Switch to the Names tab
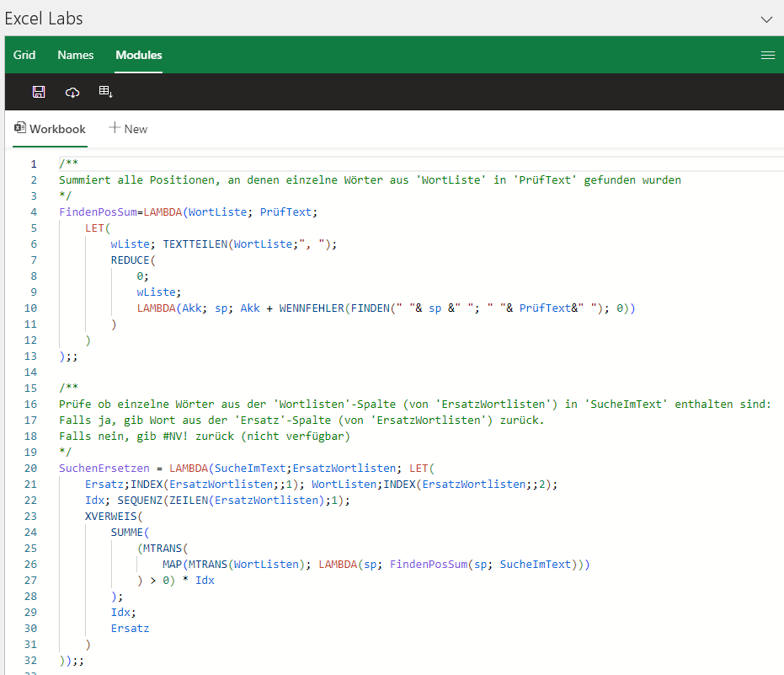The width and height of the screenshot is (784, 675). pyautogui.click(x=76, y=55)
